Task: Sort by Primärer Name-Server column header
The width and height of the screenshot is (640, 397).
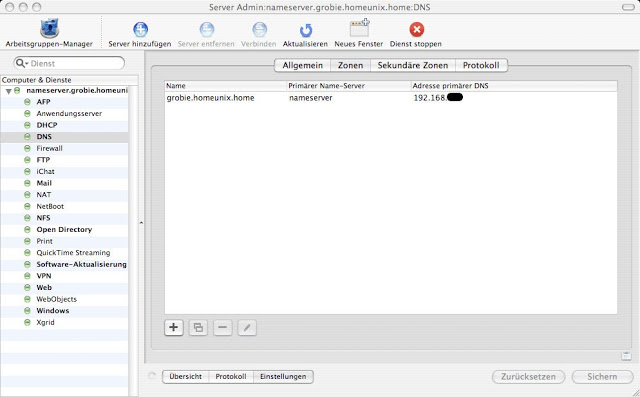Action: click(349, 86)
